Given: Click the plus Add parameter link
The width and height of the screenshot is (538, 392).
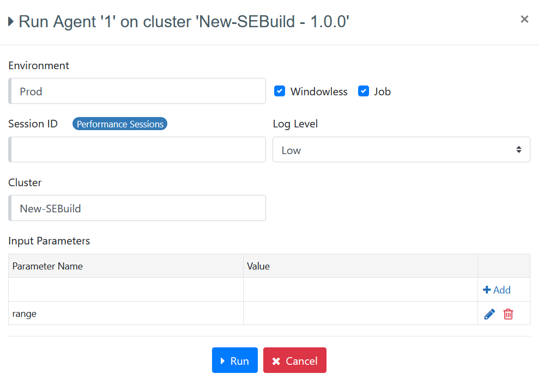Looking at the screenshot, I should tap(497, 290).
